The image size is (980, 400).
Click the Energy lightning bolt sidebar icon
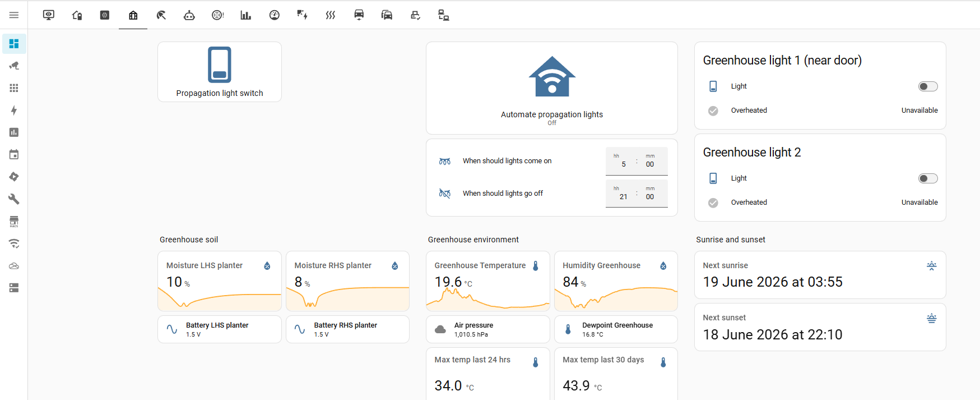tap(14, 110)
